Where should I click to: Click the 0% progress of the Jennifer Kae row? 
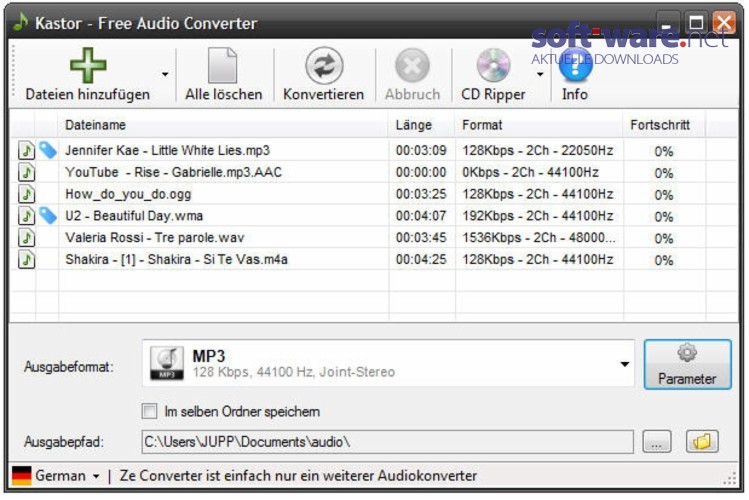tap(664, 151)
